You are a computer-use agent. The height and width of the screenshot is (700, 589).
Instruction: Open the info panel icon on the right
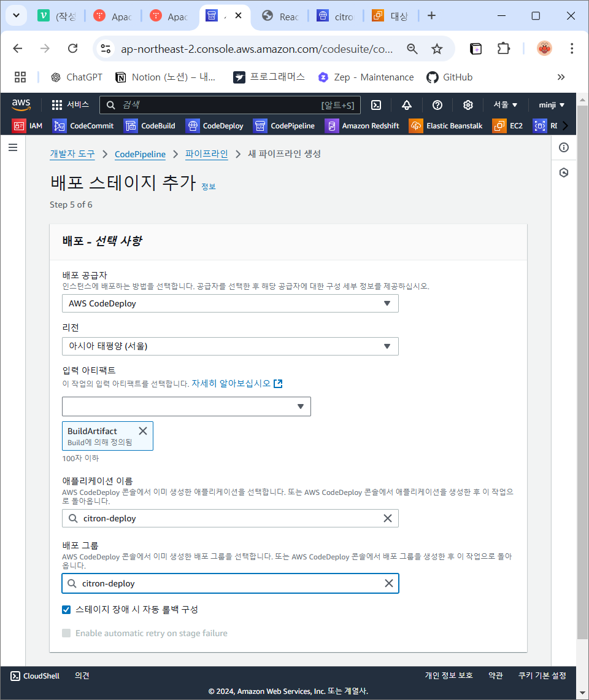564,147
